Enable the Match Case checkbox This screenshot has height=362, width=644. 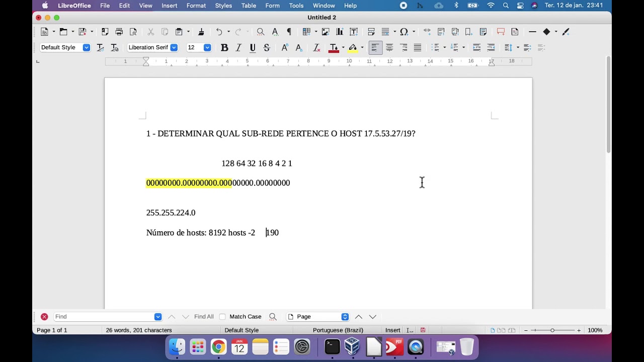(x=222, y=317)
